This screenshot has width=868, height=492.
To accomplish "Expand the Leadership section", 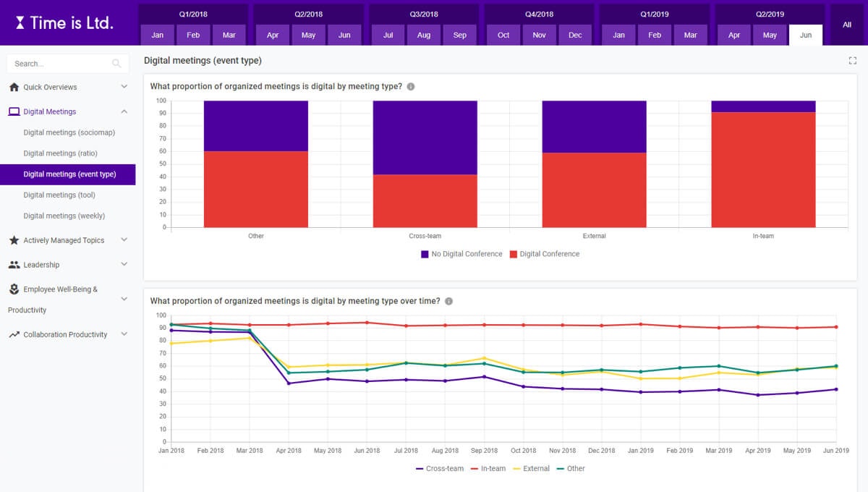I will (x=124, y=265).
